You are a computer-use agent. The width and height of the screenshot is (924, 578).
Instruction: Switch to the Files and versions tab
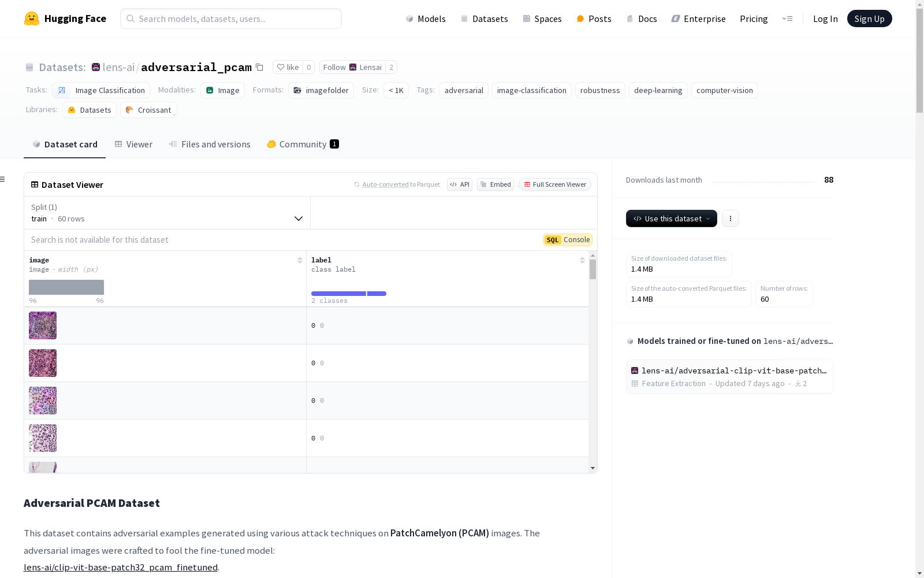210,144
